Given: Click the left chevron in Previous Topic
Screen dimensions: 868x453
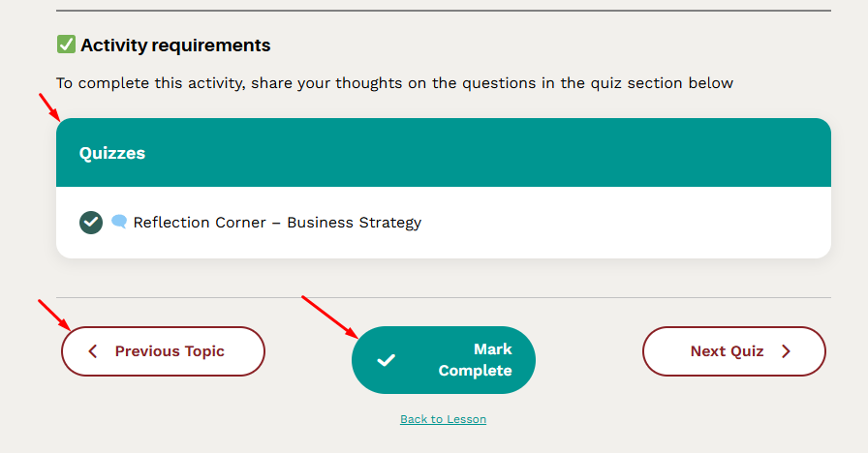Looking at the screenshot, I should pos(93,351).
